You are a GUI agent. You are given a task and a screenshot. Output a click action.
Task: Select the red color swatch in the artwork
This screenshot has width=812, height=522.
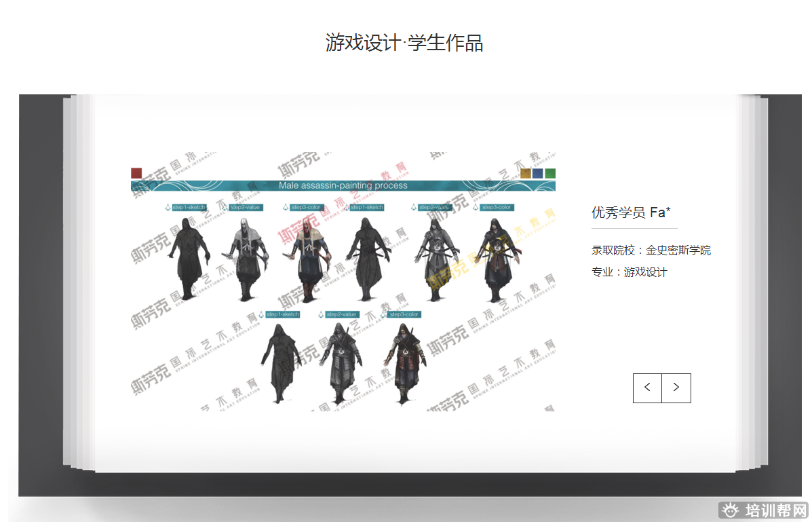coord(136,173)
